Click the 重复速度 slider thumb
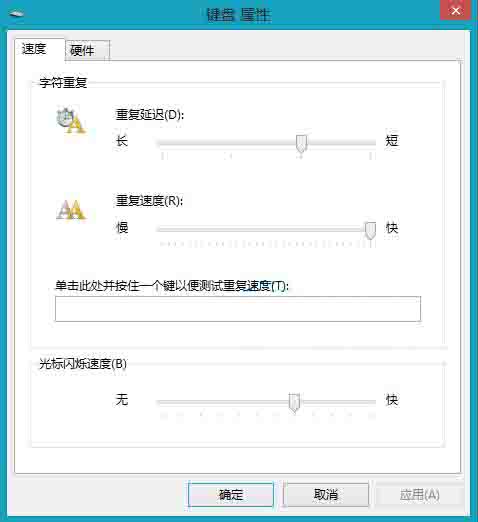478x522 pixels. point(370,230)
